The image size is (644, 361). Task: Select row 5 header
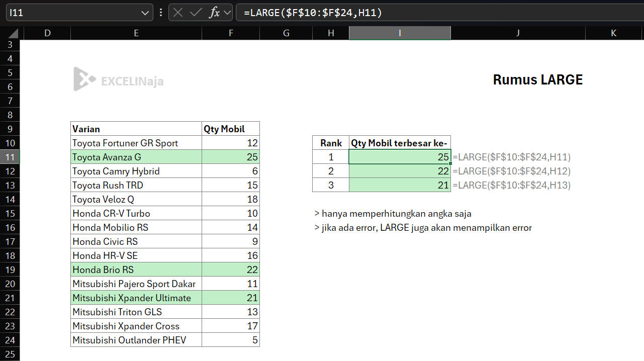tap(10, 72)
